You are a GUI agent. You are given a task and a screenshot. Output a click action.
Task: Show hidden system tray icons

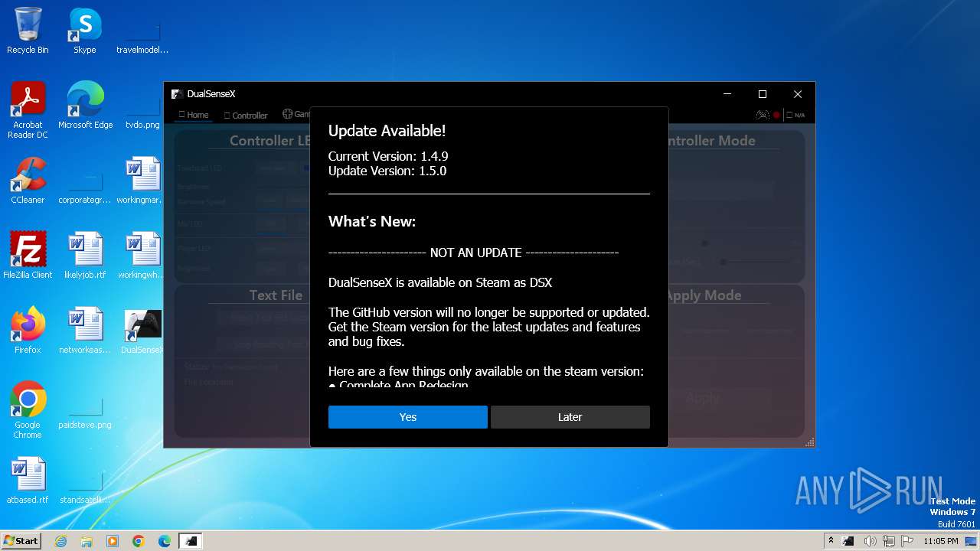831,541
